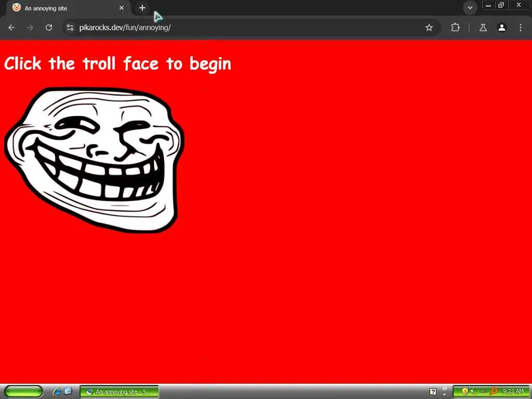Viewport: 532px width, 399px height.
Task: View site information for pikarocks.dev
Action: point(70,28)
